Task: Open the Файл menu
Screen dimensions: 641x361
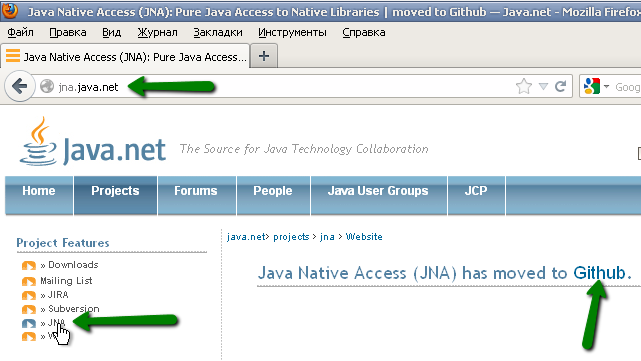Action: tap(20, 32)
